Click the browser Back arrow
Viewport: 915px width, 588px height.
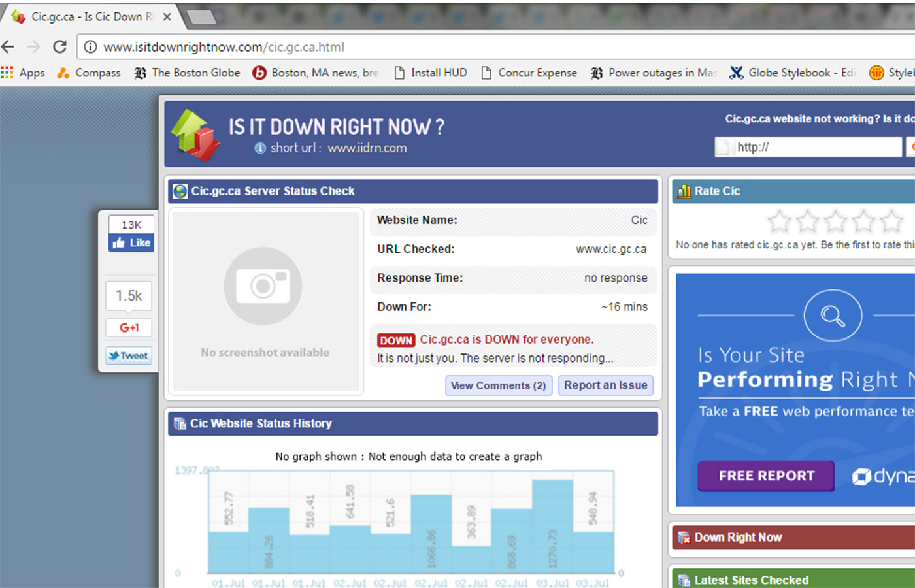[8, 47]
